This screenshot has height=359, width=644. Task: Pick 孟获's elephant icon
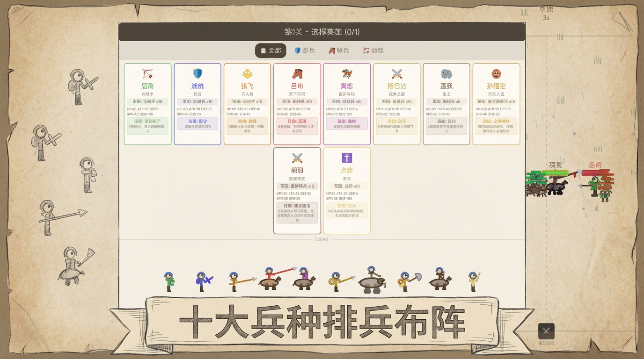click(x=446, y=74)
